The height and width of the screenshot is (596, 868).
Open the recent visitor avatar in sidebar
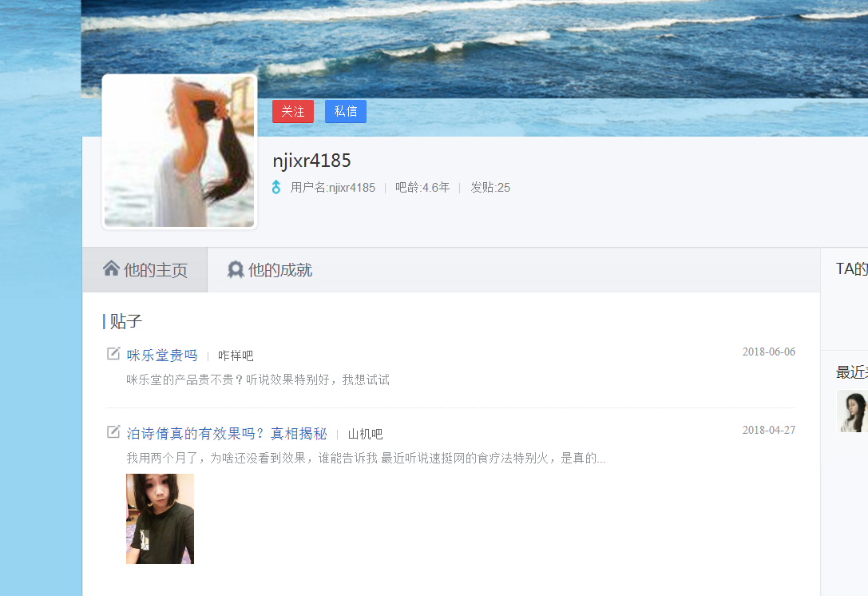tap(852, 411)
